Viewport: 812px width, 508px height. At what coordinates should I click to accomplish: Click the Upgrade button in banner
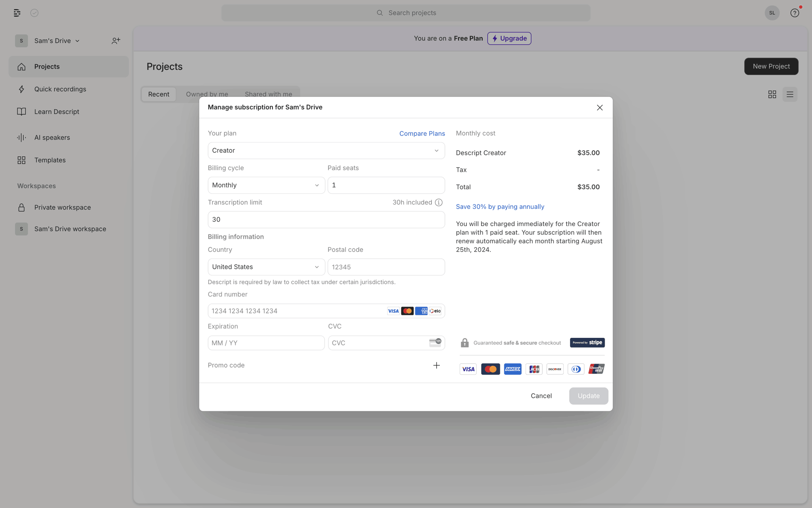coord(509,39)
